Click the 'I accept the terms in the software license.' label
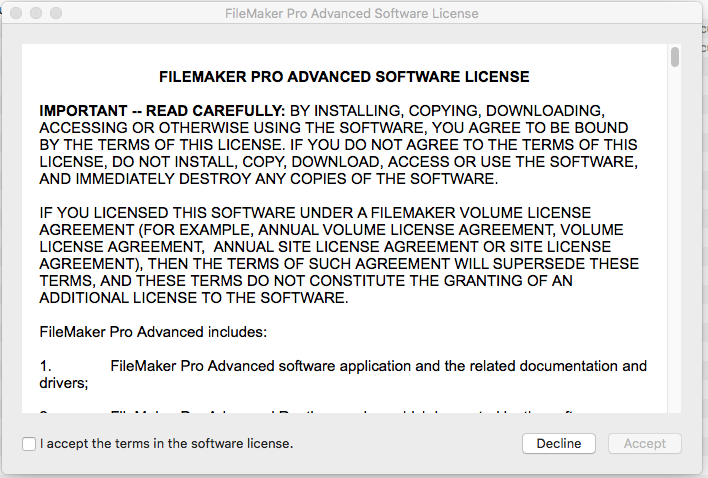 click(167, 444)
